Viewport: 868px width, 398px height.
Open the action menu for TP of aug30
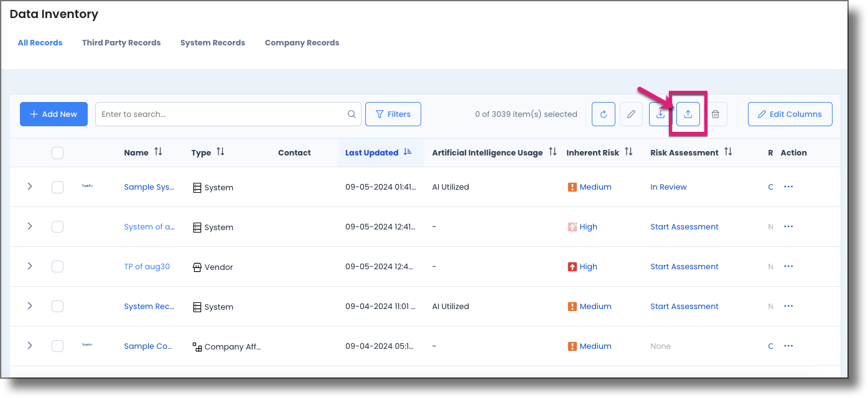coord(788,266)
